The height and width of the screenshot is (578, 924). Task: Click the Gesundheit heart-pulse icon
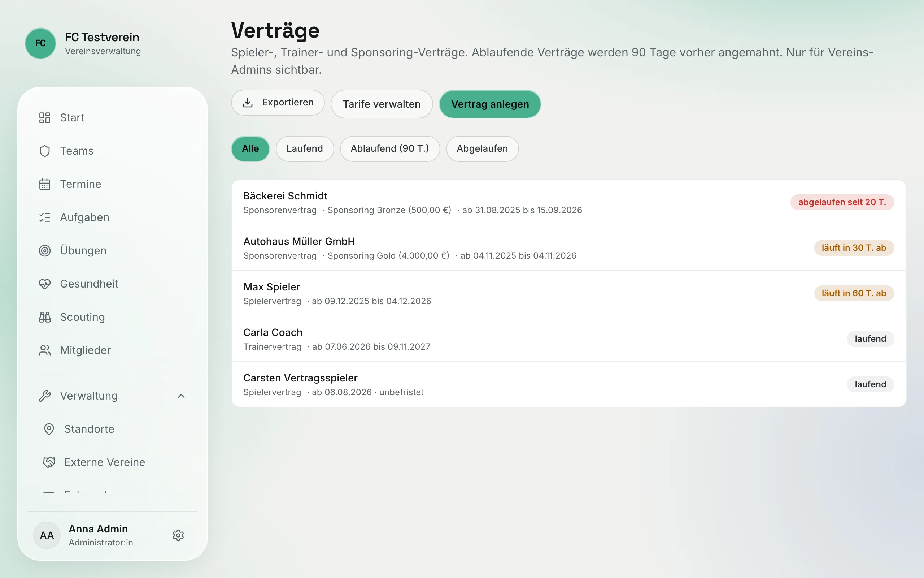pyautogui.click(x=45, y=284)
